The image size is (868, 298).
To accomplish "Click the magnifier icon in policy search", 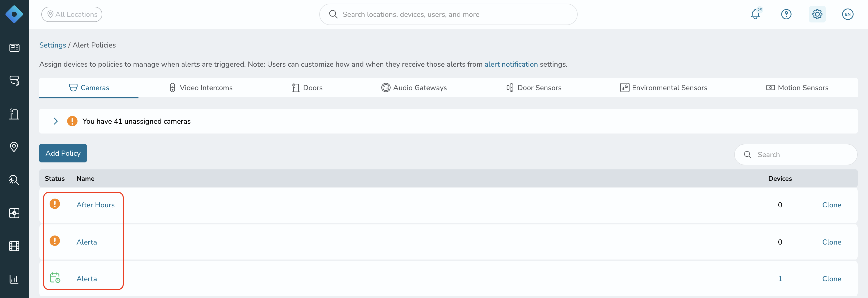I will click(x=748, y=155).
